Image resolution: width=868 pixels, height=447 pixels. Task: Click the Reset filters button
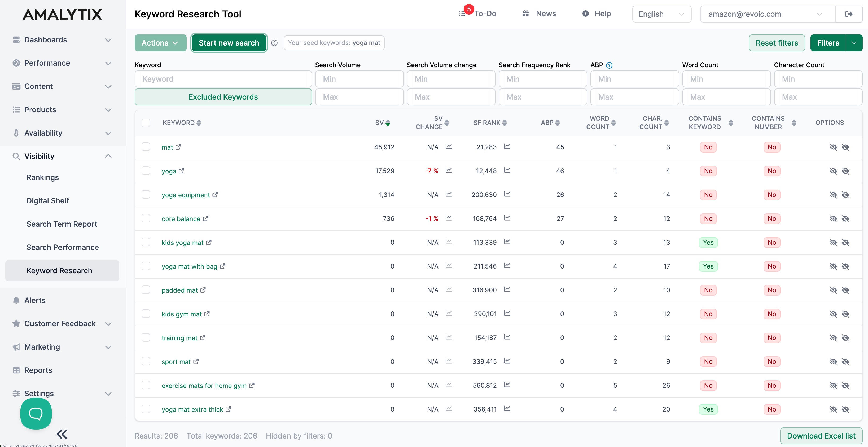(x=776, y=43)
